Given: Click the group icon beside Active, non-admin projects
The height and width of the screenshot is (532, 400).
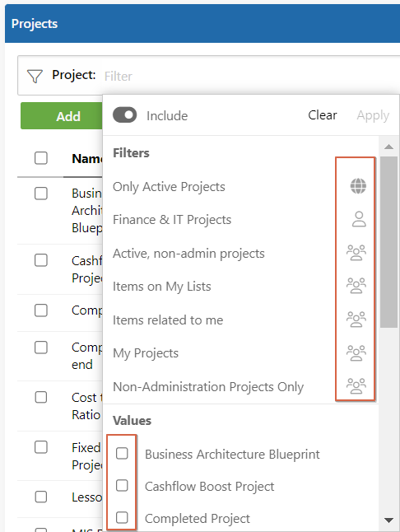Looking at the screenshot, I should click(356, 253).
